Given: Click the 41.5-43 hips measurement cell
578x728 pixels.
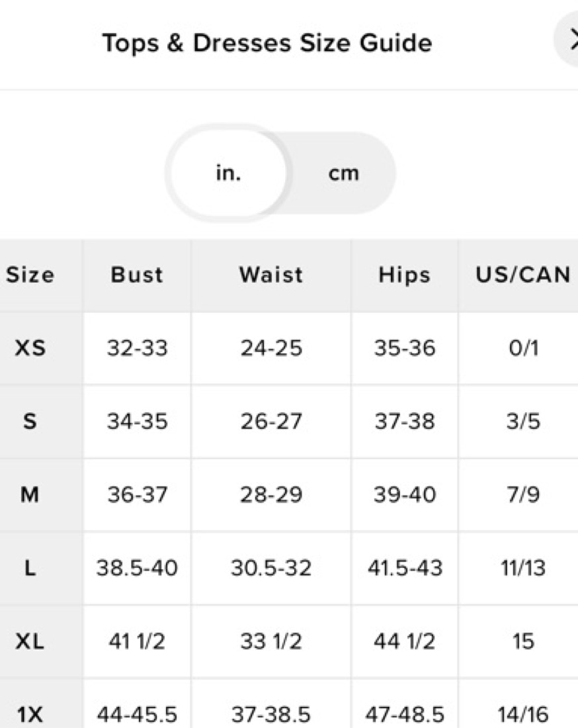Looking at the screenshot, I should [x=404, y=568].
